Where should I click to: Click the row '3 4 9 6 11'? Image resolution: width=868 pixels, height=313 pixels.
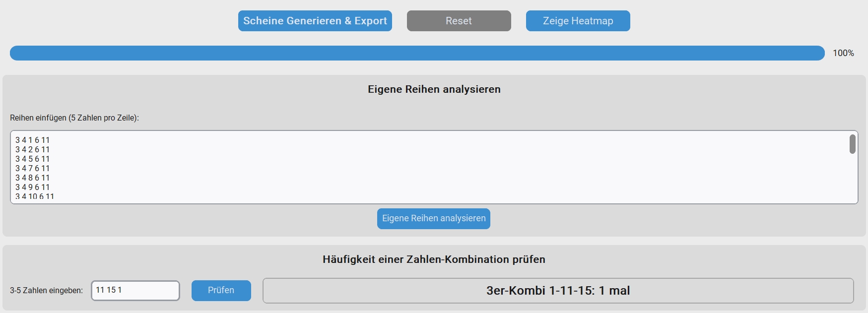[33, 188]
